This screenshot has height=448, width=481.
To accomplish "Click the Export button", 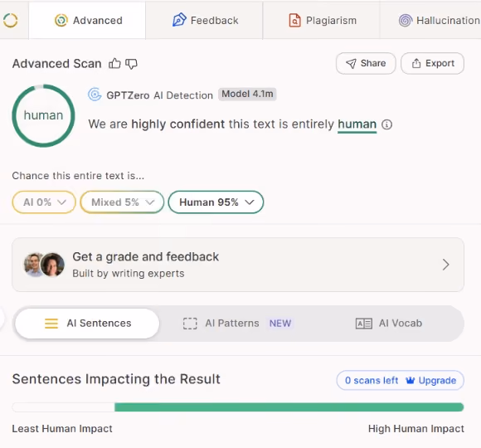I will pyautogui.click(x=433, y=64).
